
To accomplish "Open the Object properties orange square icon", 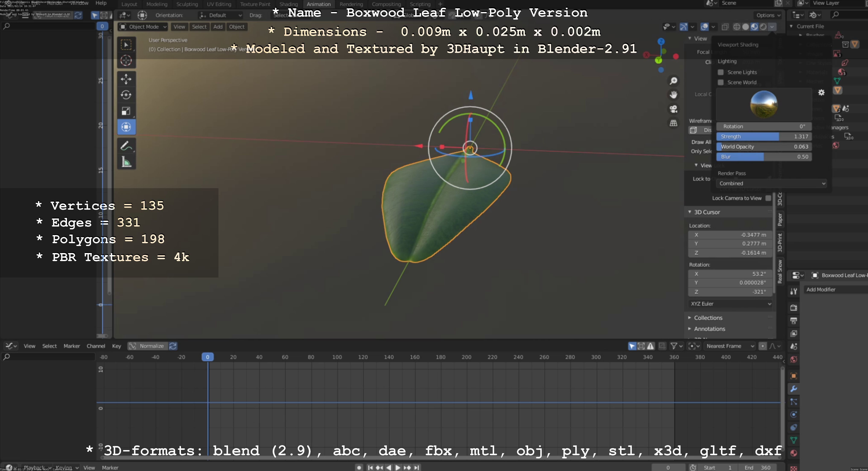I will coord(794,376).
